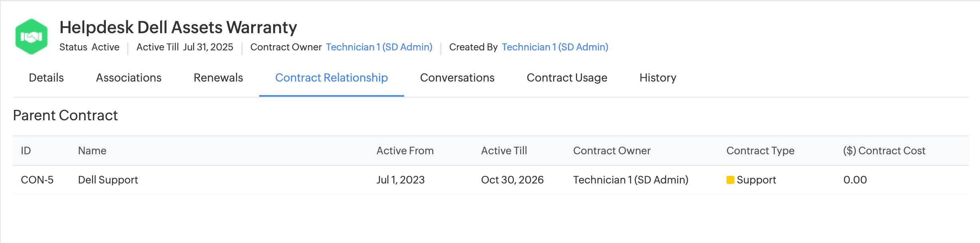Screen dimensions: 980x243
Task: Click the ID column header
Action: [26, 151]
